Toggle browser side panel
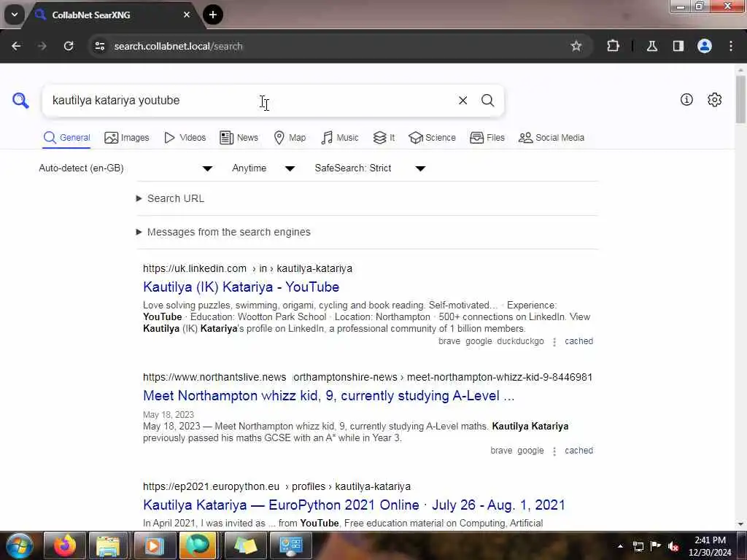Screen dimensions: 747x560 pyautogui.click(x=678, y=46)
